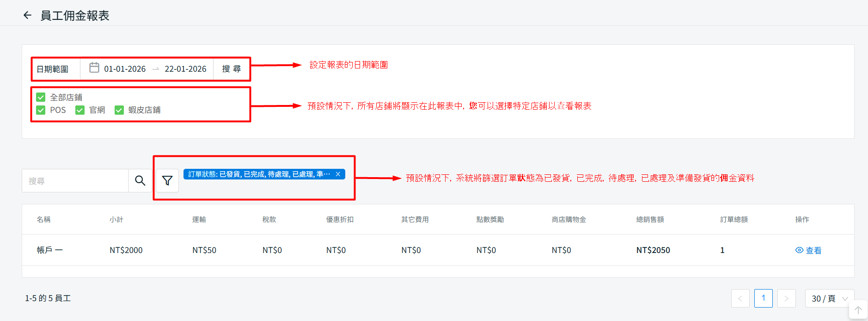Click the end date 22-01-2026 field
Viewport: 868px width, 321px height.
(x=185, y=69)
